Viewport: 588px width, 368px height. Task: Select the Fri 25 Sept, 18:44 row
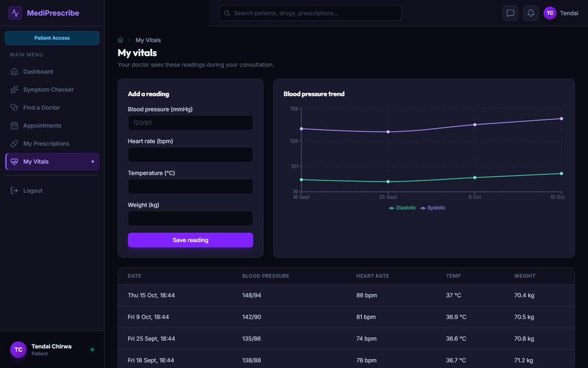pyautogui.click(x=346, y=339)
